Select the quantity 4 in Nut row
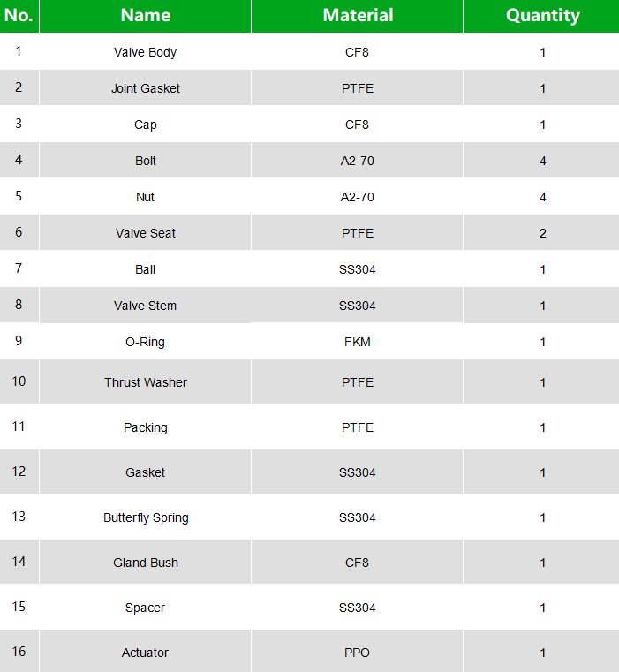 (542, 197)
